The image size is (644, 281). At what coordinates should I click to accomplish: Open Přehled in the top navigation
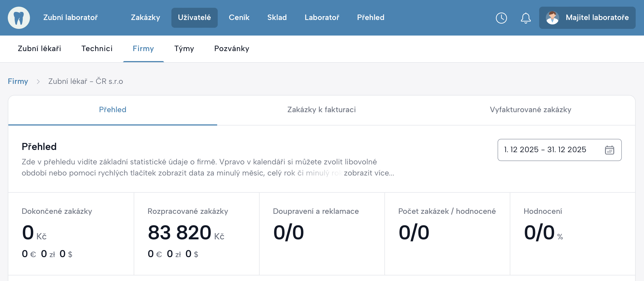pos(371,18)
